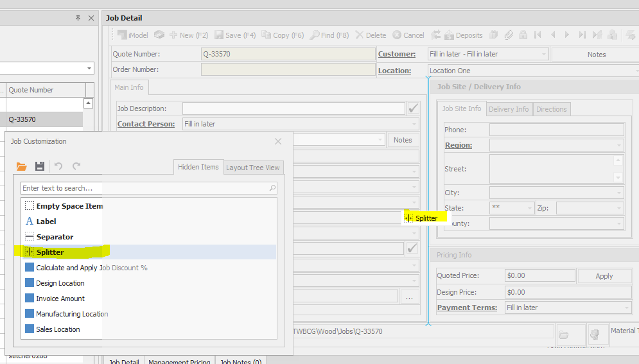This screenshot has width=639, height=364.
Task: Click the open layout folder icon
Action: pyautogui.click(x=22, y=166)
